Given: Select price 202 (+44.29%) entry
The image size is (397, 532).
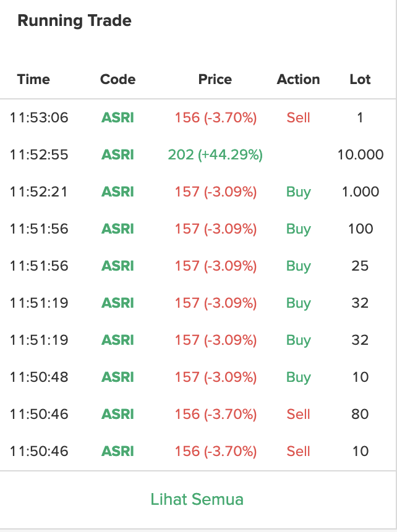Looking at the screenshot, I should [215, 154].
